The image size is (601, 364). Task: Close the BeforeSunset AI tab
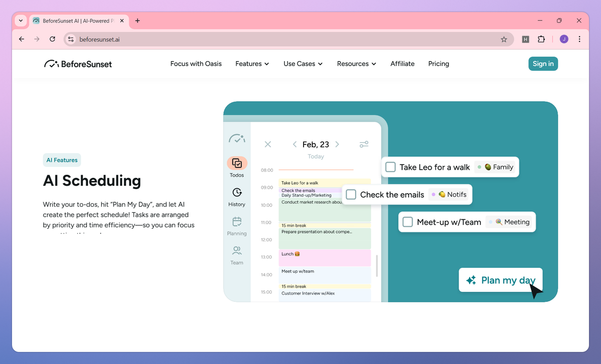point(122,21)
